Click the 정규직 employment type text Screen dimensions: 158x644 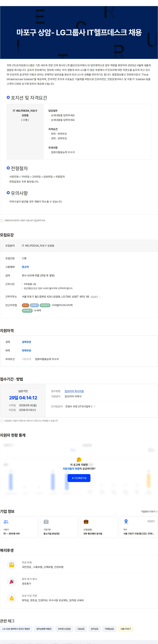[25, 267]
